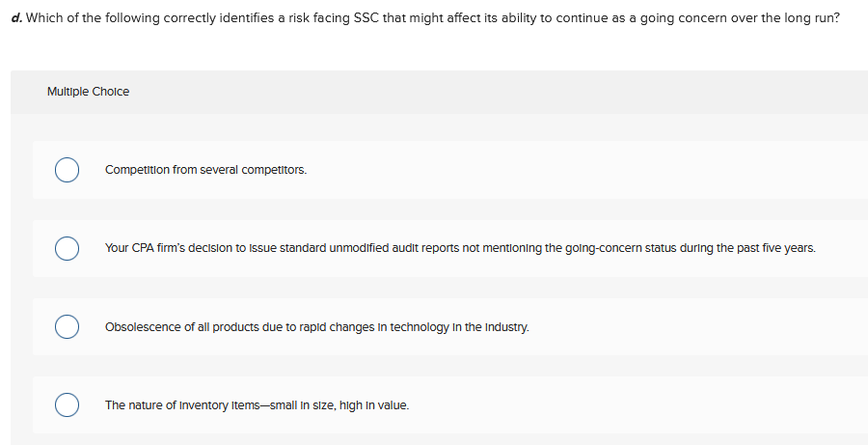868x445 pixels.
Task: Mark the "nature of inventory items" radio button
Action: (66, 405)
